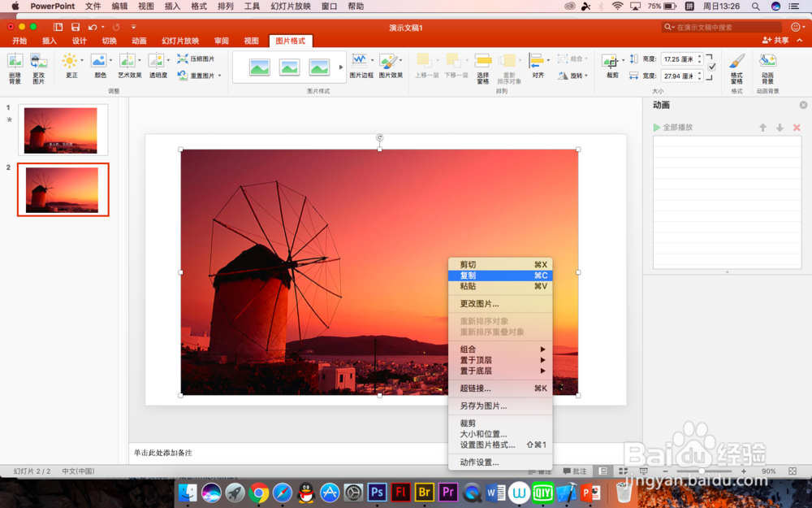Open Artistic Effects (艺术效果) icon
Image resolution: width=812 pixels, height=508 pixels.
[127, 61]
